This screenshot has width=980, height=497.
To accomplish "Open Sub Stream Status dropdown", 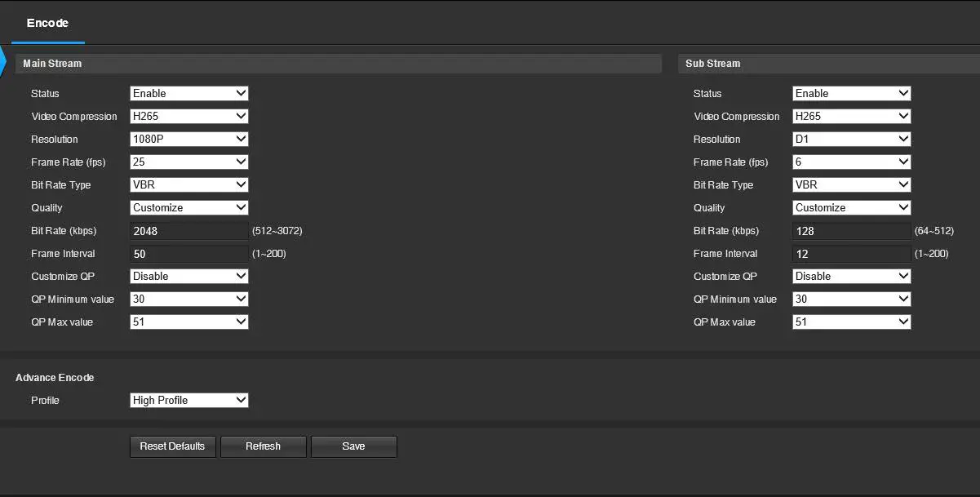I will click(852, 94).
